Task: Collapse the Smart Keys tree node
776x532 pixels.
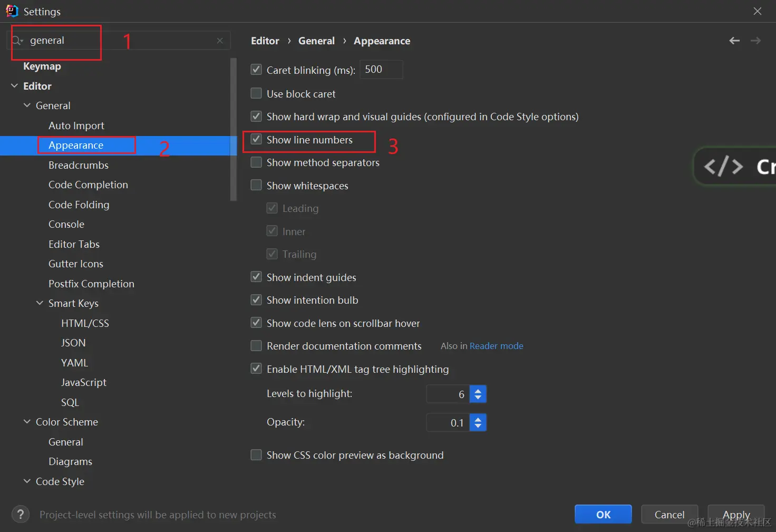Action: [x=40, y=303]
